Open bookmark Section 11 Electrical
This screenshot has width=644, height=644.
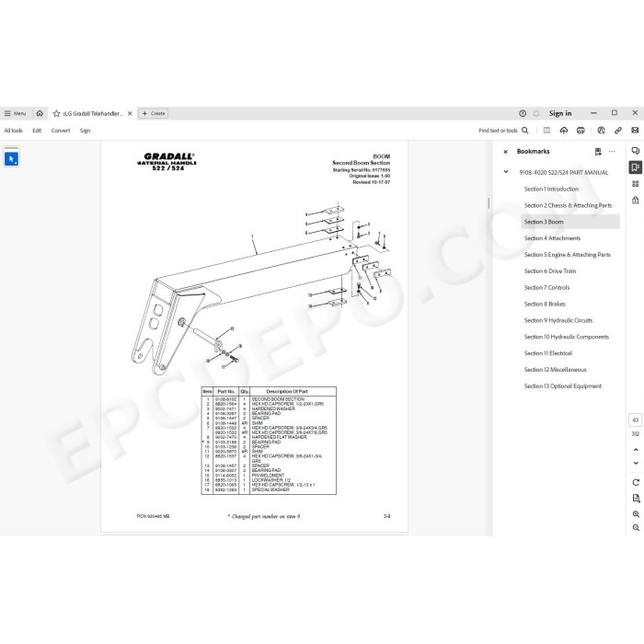548,353
